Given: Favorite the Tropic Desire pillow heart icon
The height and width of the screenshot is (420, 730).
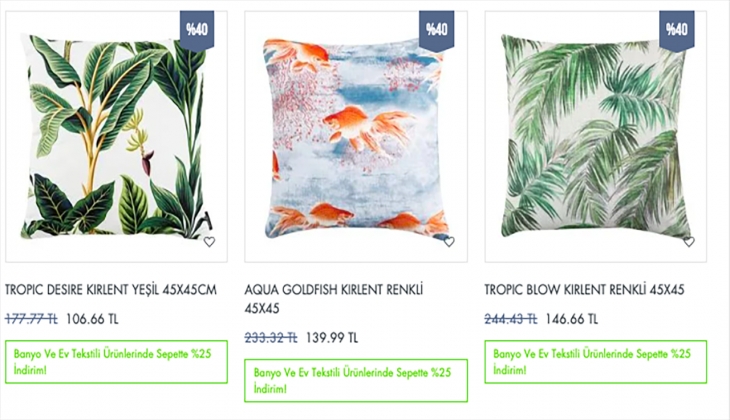Looking at the screenshot, I should [x=210, y=242].
